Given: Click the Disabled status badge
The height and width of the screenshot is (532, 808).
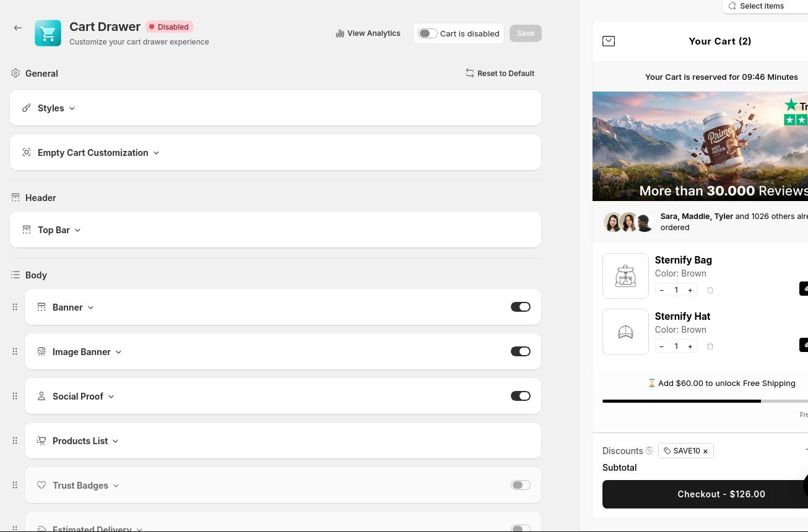Looking at the screenshot, I should click(170, 27).
